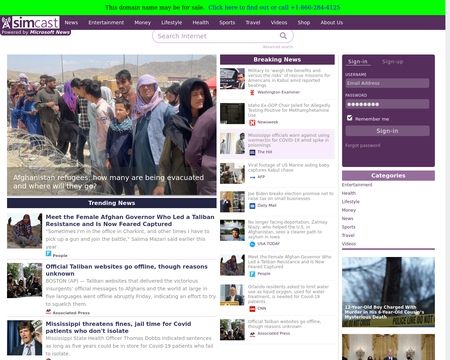Viewport: 450px width, 360px height.
Task: Click the Joe Biden story thumbnail
Action: 232,202
